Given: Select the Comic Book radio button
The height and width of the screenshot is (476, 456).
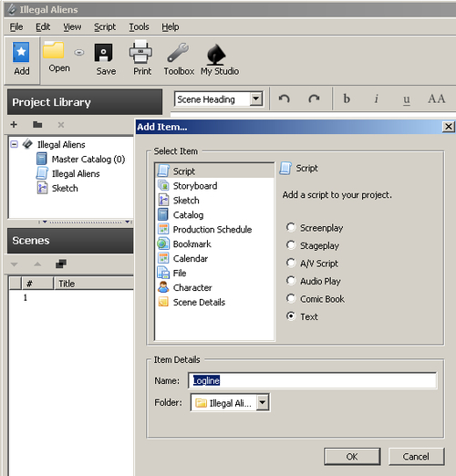Looking at the screenshot, I should [291, 298].
